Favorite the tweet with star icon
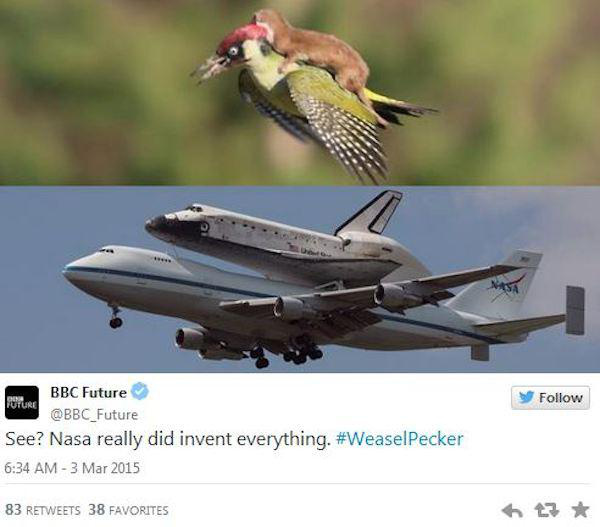Viewport: 600px width, 527px height. 580,510
